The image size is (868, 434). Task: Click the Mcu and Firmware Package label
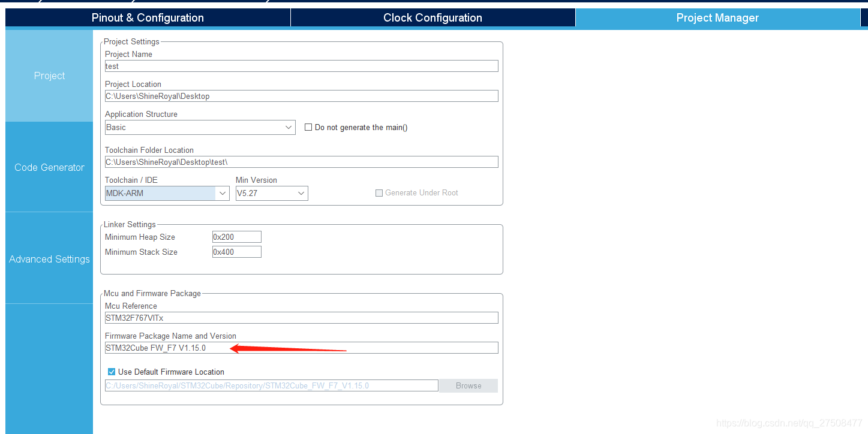152,293
